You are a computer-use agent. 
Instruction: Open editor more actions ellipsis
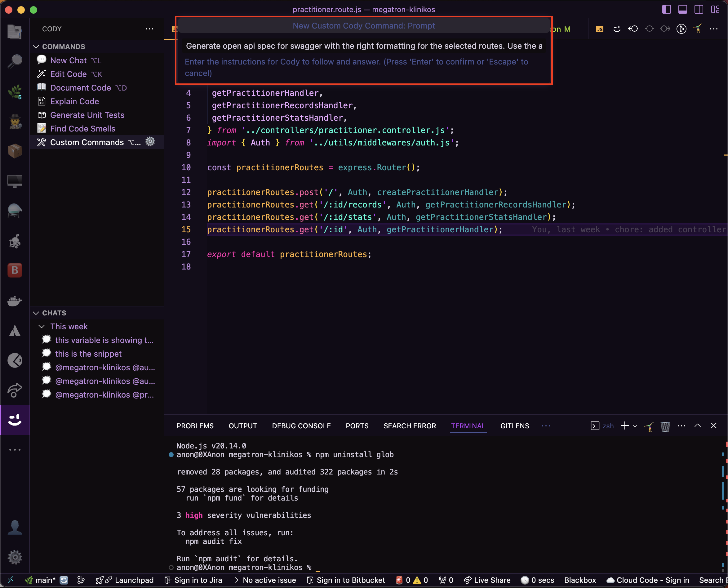point(714,29)
